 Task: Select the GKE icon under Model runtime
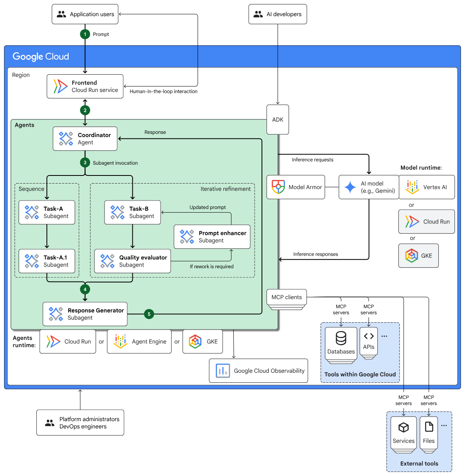point(412,255)
